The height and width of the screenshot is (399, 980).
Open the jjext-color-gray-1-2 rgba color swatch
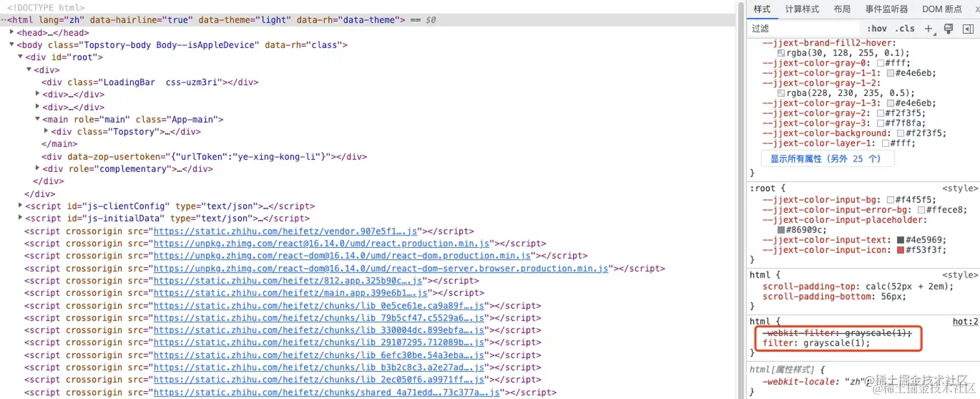pyautogui.click(x=781, y=93)
